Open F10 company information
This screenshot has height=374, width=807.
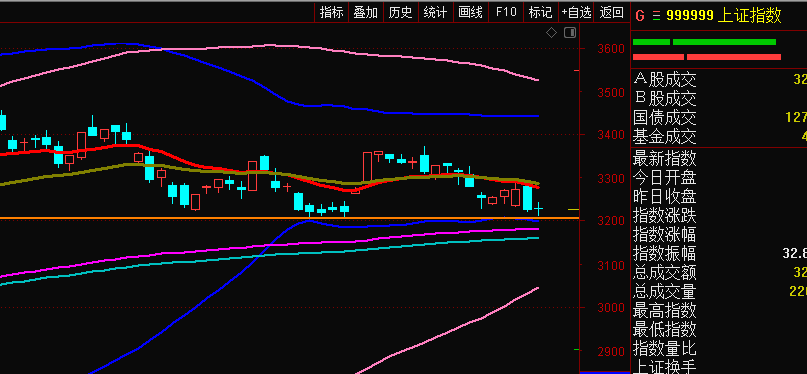(506, 13)
